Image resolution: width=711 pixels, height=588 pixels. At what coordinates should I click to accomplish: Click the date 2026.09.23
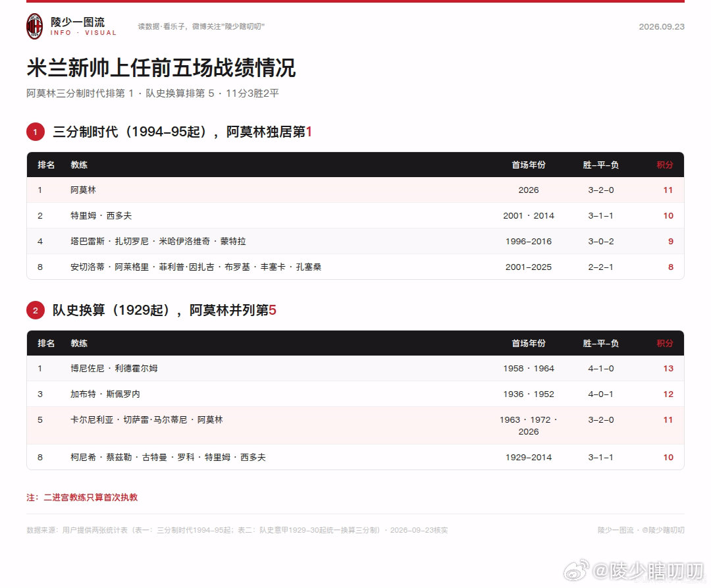(662, 27)
